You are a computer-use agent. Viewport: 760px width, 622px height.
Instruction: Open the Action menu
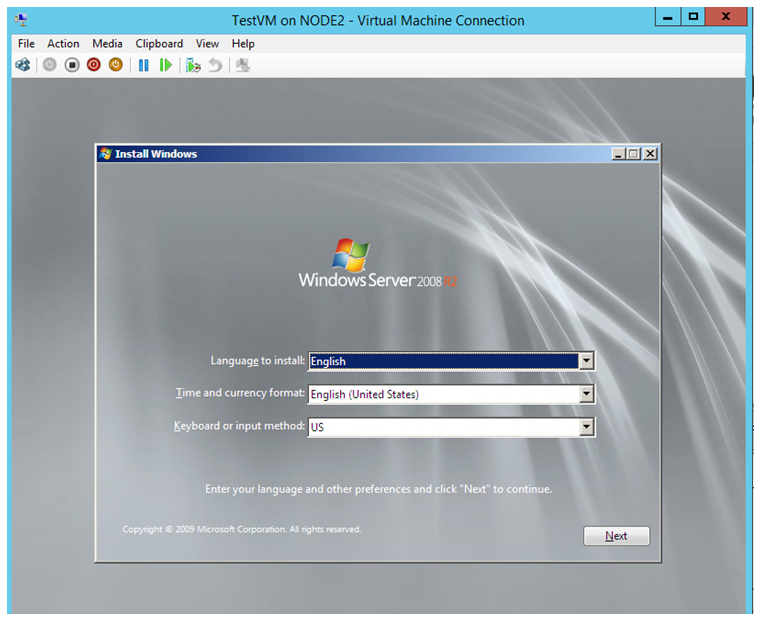tap(63, 44)
